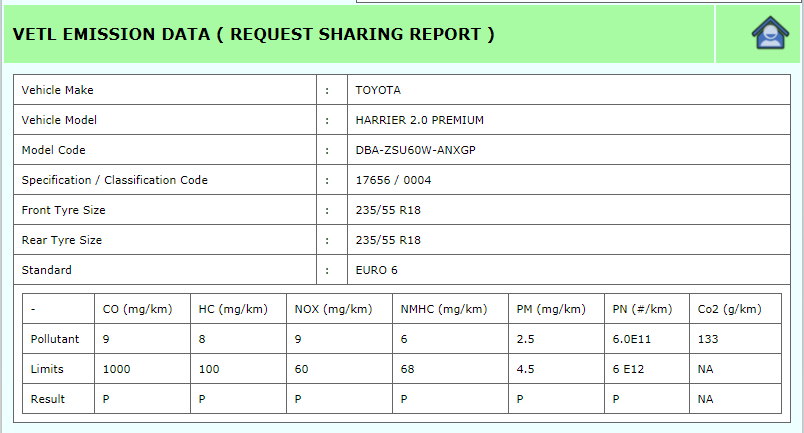Click the specification code 17656 / 0004

393,180
